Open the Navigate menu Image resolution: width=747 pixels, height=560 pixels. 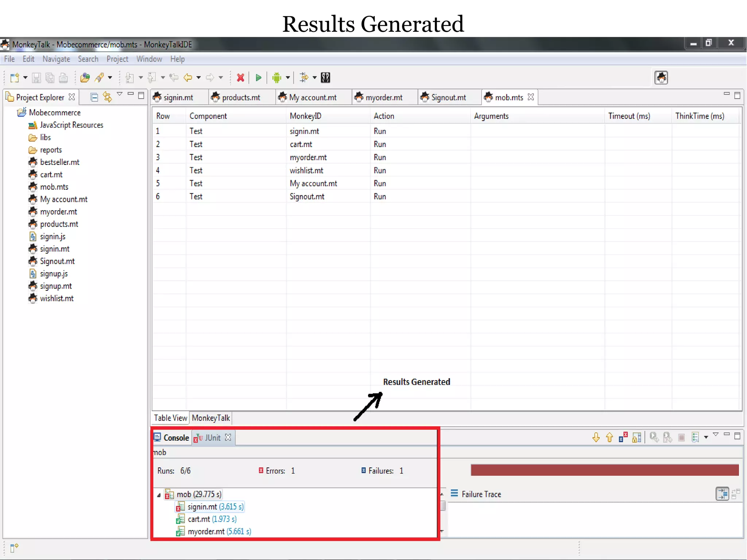56,59
